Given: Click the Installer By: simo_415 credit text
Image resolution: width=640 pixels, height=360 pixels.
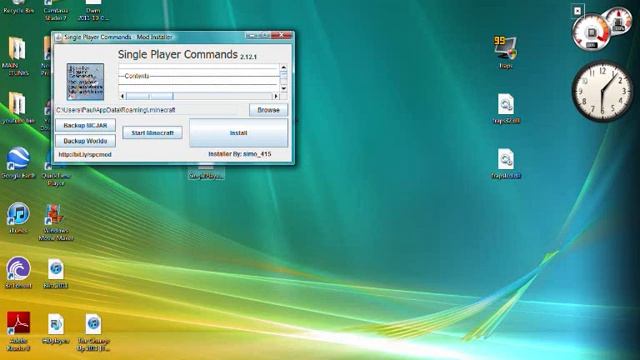Looking at the screenshot, I should [x=240, y=154].
